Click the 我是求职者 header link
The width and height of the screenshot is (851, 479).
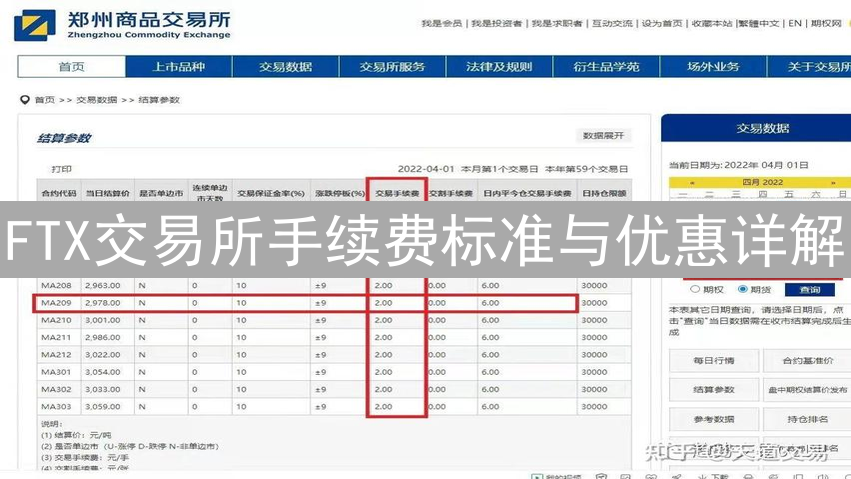556,23
